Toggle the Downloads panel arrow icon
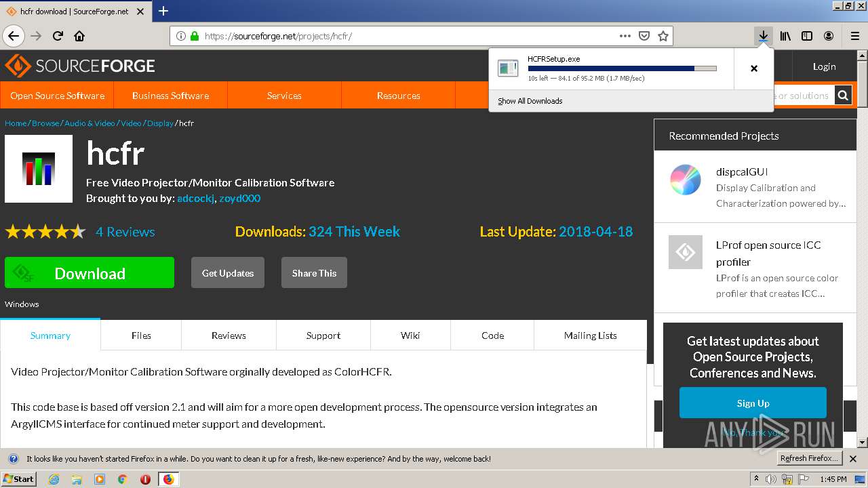 click(x=764, y=36)
